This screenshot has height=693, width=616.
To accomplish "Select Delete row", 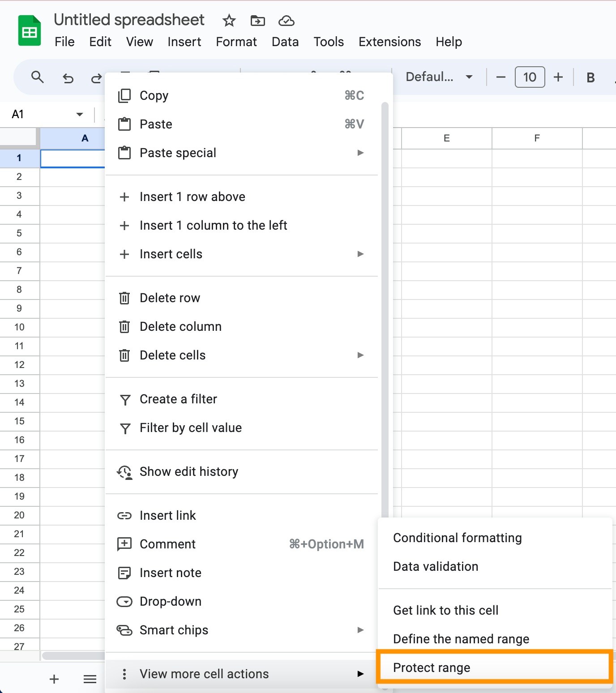I will [x=242, y=298].
